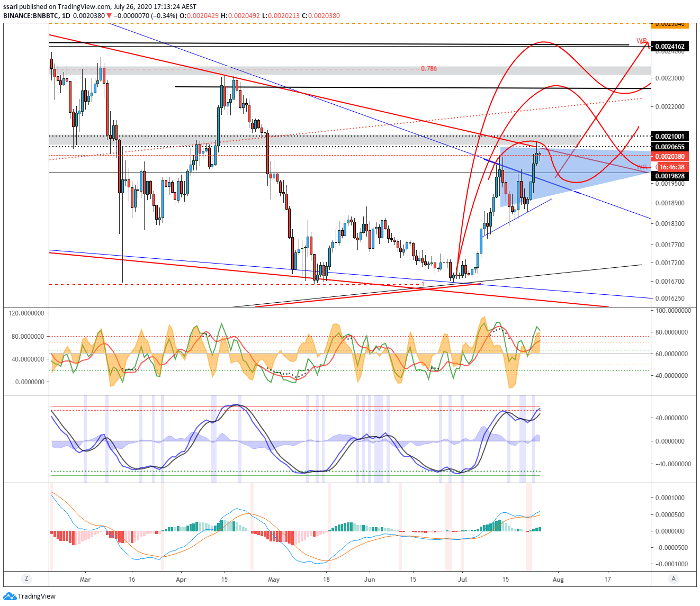This screenshot has height=606, width=700.
Task: Click the 0.0017700 price axis value
Action: pyautogui.click(x=670, y=245)
